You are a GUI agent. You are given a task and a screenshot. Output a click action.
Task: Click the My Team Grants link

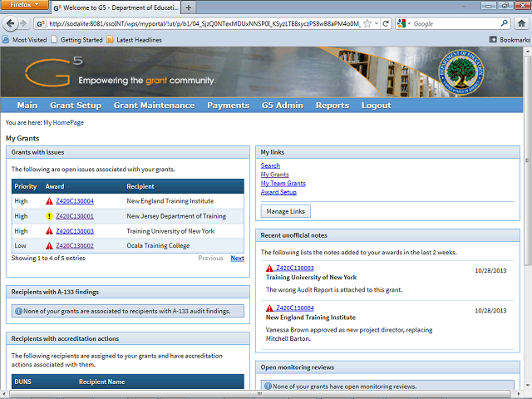click(283, 183)
